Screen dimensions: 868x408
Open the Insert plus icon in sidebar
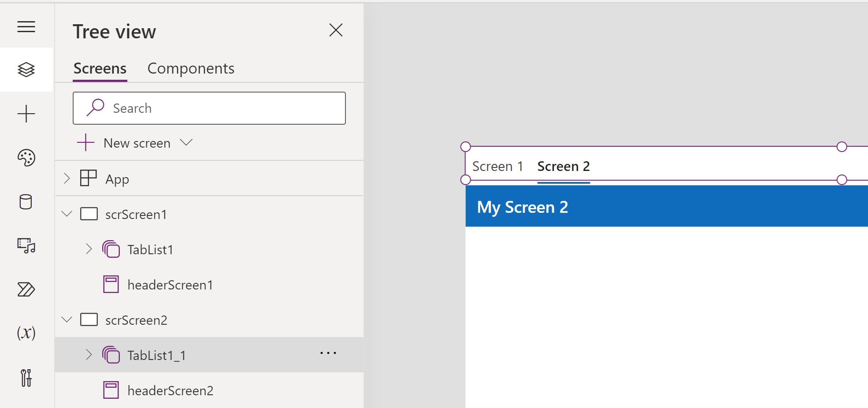click(26, 114)
